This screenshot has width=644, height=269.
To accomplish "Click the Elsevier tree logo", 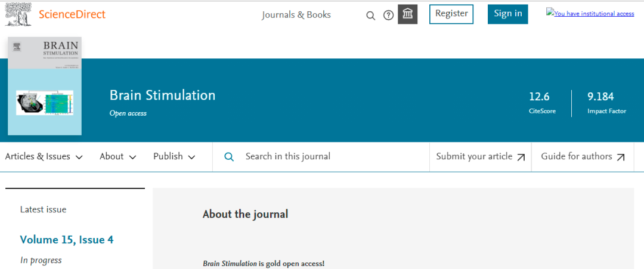I will pos(18,14).
